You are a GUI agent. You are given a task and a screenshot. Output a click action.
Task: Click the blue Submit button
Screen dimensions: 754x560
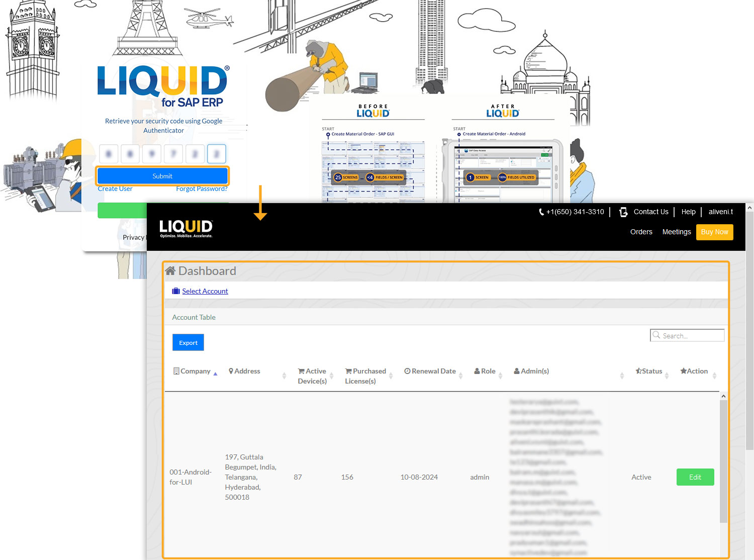(162, 176)
